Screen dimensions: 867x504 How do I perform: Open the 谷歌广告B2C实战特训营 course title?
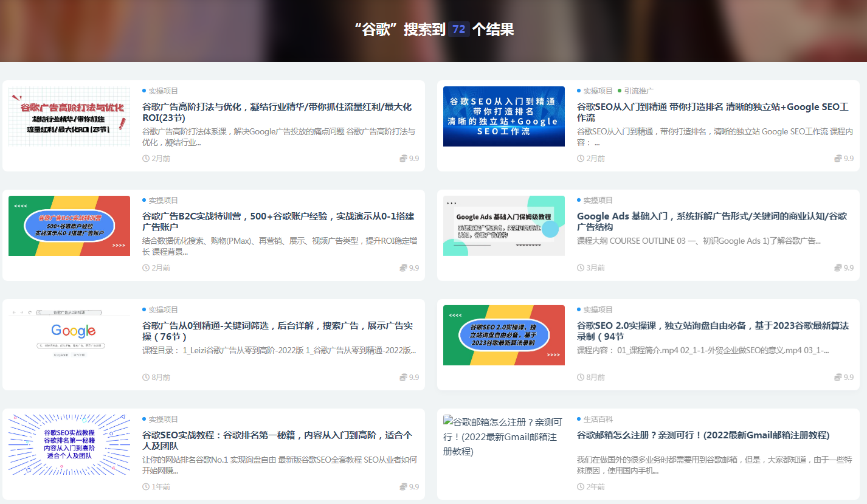278,221
